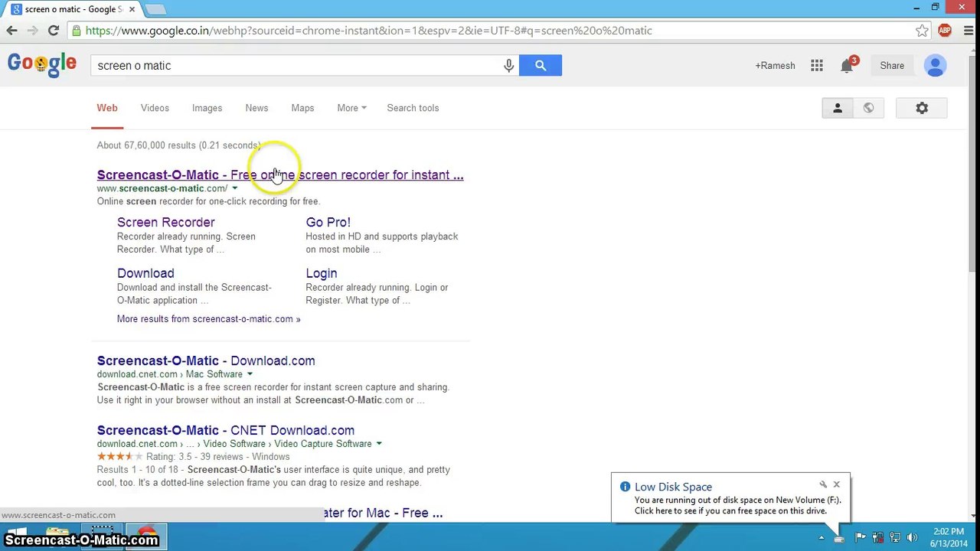Open the network icon in system tray
This screenshot has height=551, width=980.
894,538
